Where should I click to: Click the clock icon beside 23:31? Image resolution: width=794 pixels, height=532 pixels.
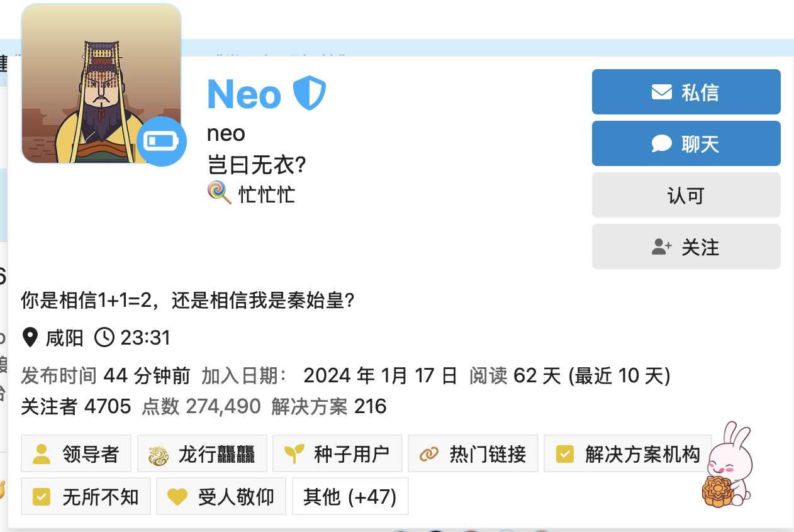(x=104, y=338)
